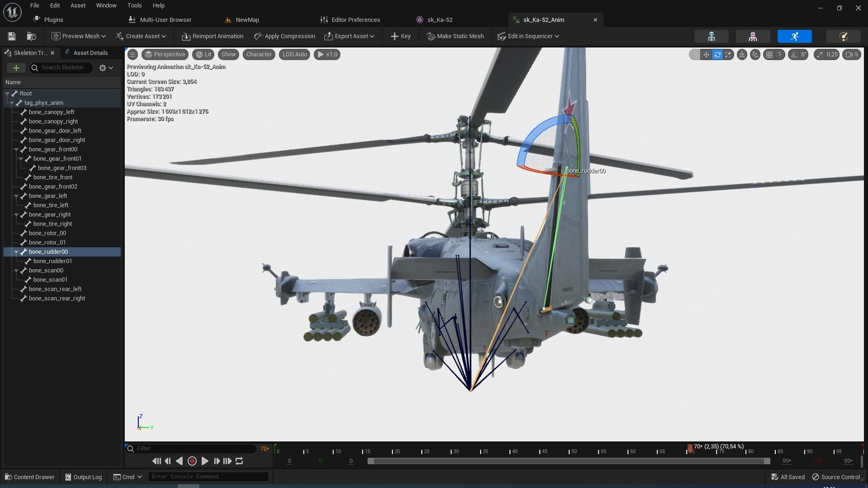The height and width of the screenshot is (488, 868).
Task: Save the current animation asset
Action: point(12,36)
